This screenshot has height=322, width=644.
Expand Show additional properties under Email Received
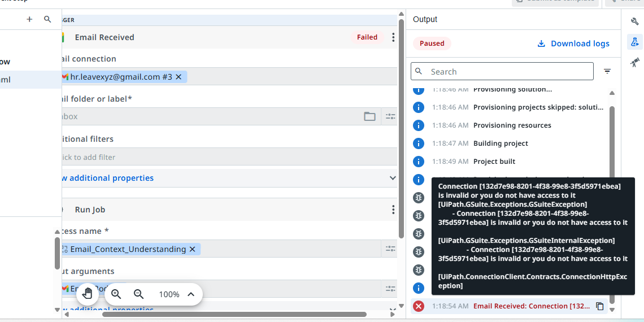(393, 178)
